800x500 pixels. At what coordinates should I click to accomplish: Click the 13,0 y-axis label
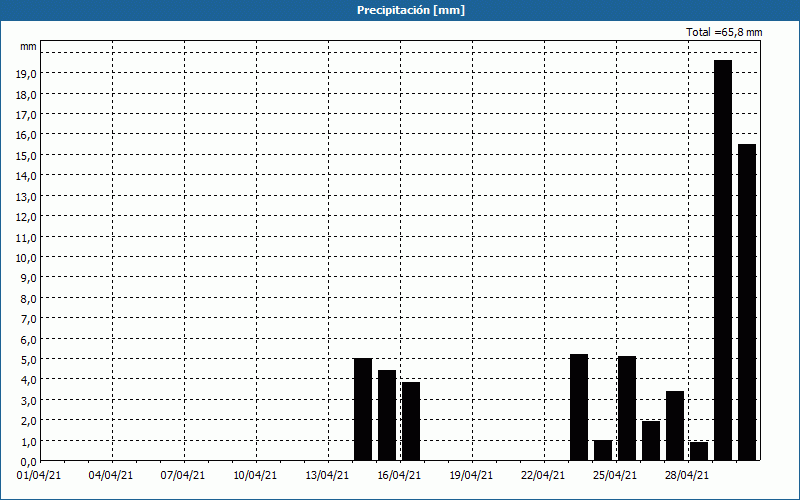(26, 196)
